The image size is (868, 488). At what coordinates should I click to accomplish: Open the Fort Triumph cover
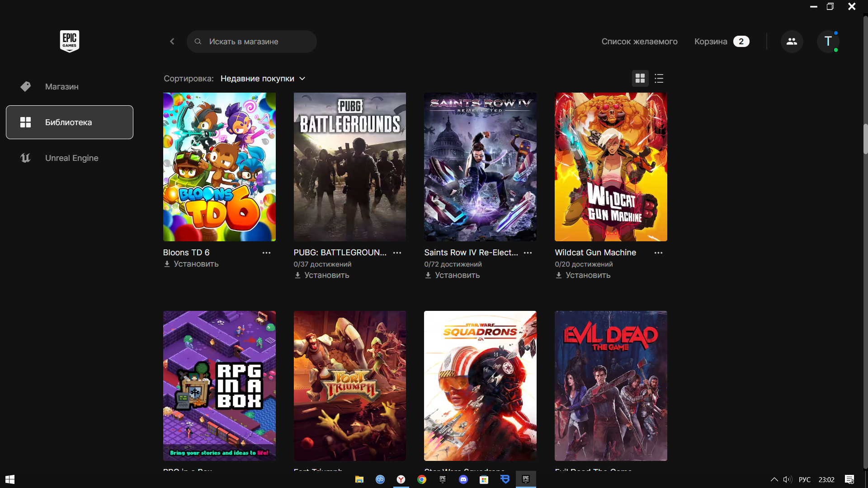350,386
